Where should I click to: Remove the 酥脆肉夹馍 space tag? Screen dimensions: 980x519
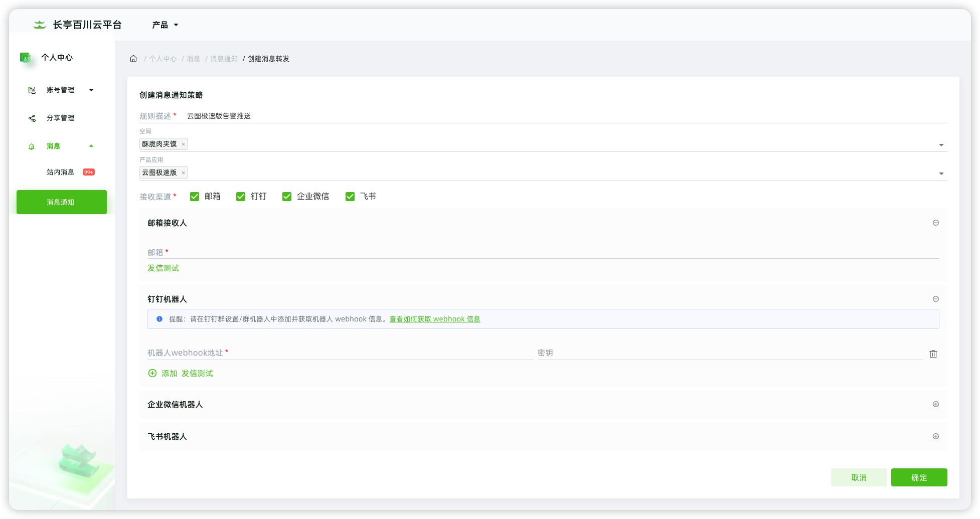[184, 144]
